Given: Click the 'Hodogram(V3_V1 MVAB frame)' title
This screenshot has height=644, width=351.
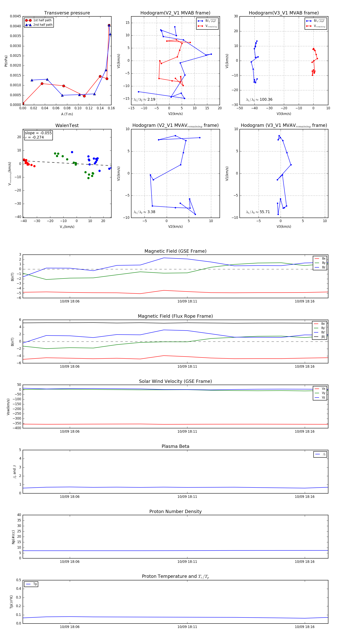Looking at the screenshot, I should pos(284,13).
